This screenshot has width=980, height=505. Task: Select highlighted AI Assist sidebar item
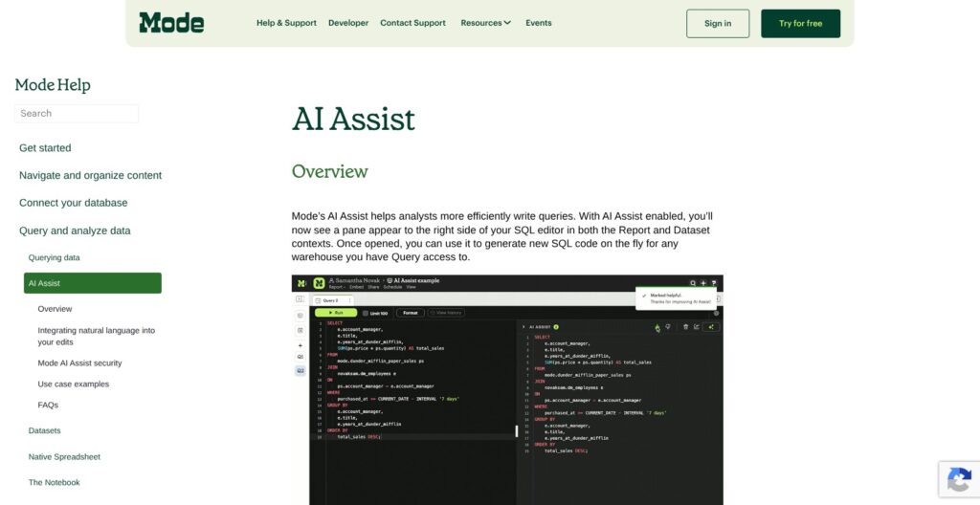[x=93, y=283]
